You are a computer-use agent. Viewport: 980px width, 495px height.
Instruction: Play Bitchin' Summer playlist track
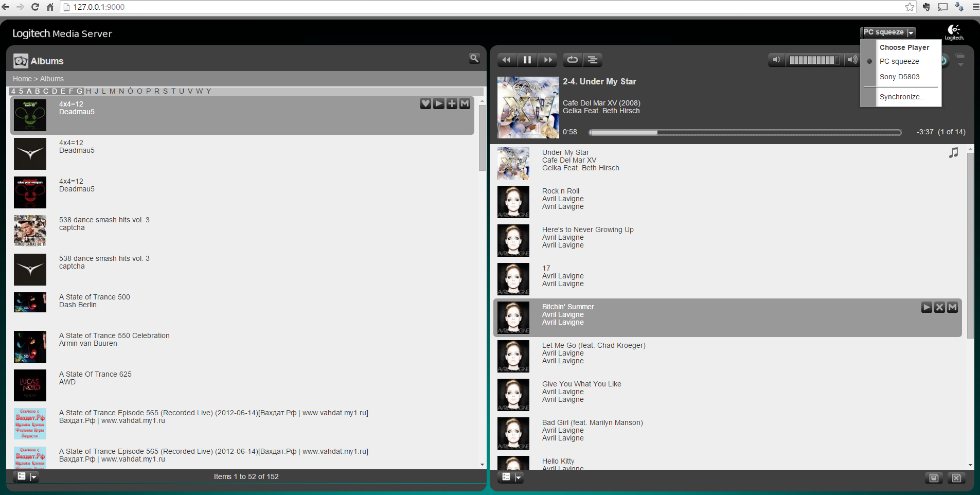926,307
